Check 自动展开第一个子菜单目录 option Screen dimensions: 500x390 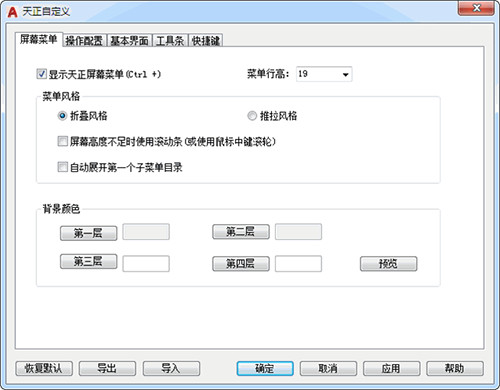click(x=63, y=167)
